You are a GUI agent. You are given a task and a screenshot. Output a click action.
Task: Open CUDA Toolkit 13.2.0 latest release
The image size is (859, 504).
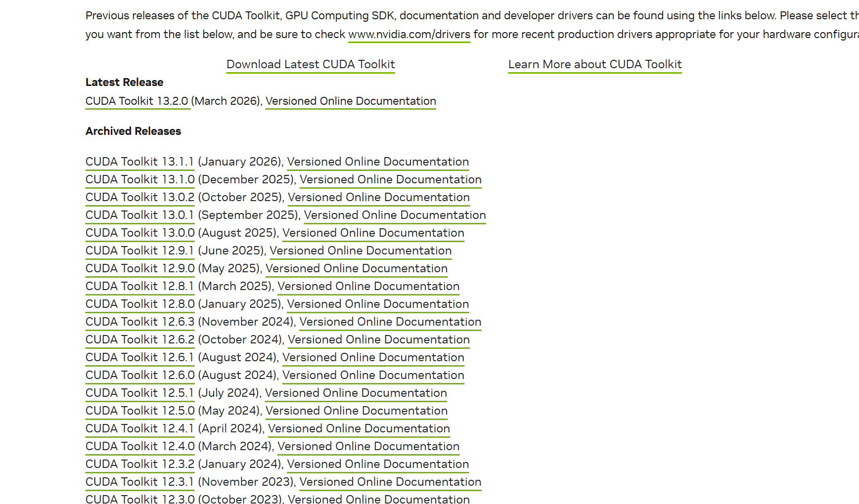137,101
